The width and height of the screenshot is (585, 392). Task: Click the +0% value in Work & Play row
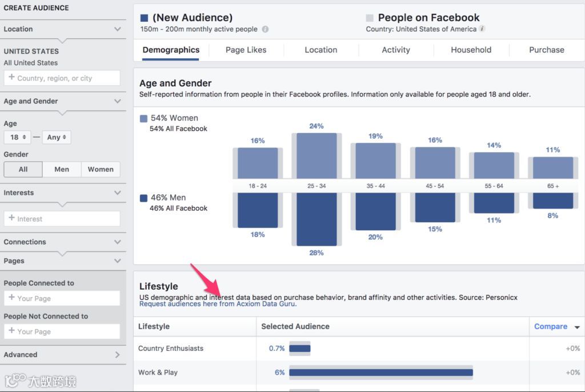click(572, 373)
